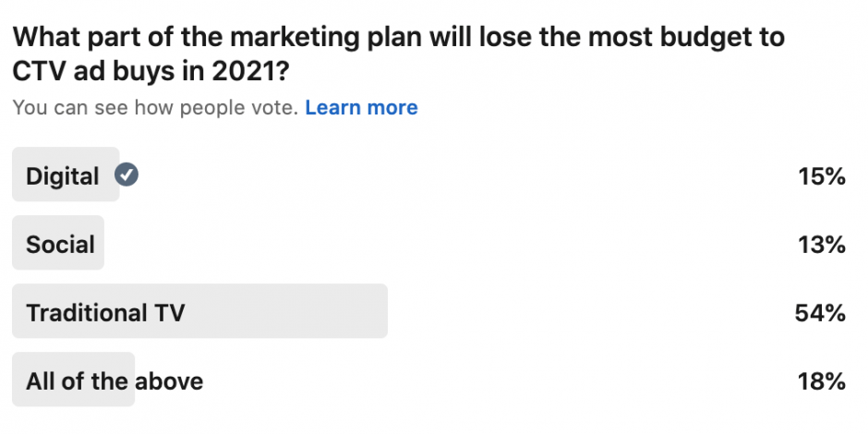
Task: Click the heading line starting 'What part of'
Action: 399,38
